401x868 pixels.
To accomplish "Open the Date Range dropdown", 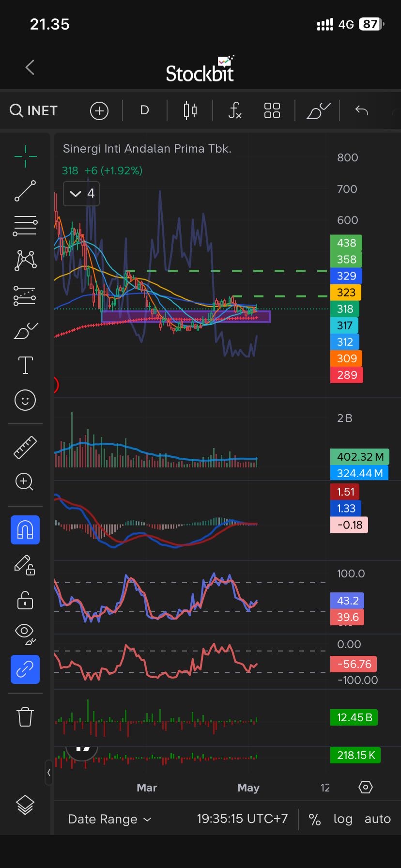I will pyautogui.click(x=109, y=819).
